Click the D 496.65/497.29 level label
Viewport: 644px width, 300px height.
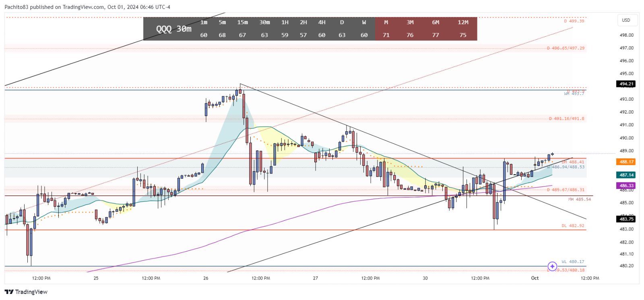click(566, 48)
